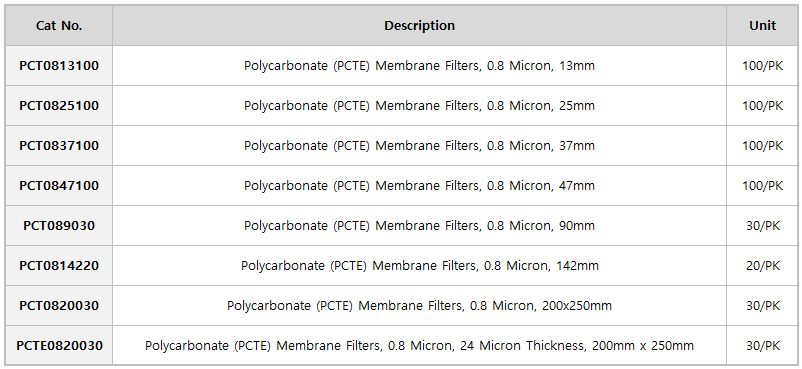Select catalog number PCT0813100
Image resolution: width=802 pixels, height=369 pixels.
click(x=59, y=66)
